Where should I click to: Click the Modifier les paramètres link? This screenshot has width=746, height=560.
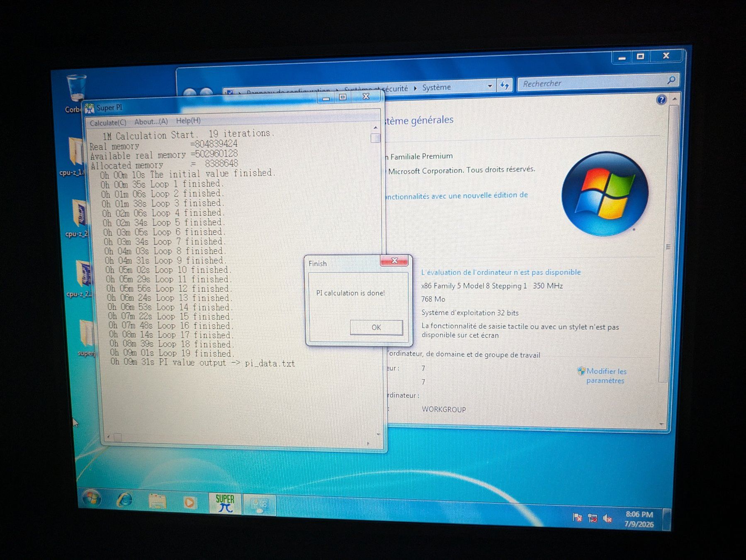click(606, 376)
